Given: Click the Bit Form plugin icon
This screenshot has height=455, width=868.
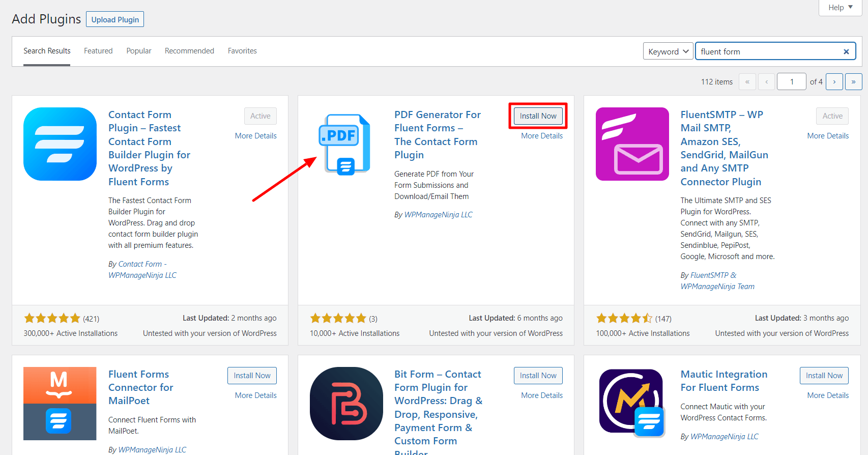Looking at the screenshot, I should pyautogui.click(x=346, y=403).
